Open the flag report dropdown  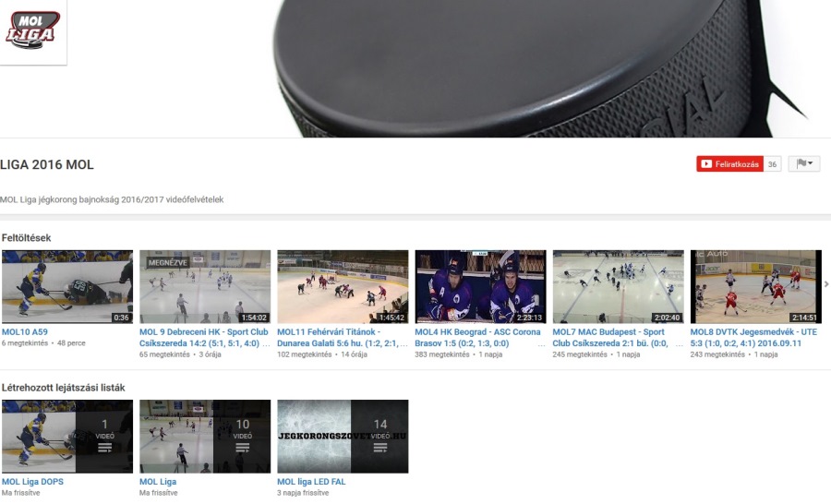click(x=803, y=164)
